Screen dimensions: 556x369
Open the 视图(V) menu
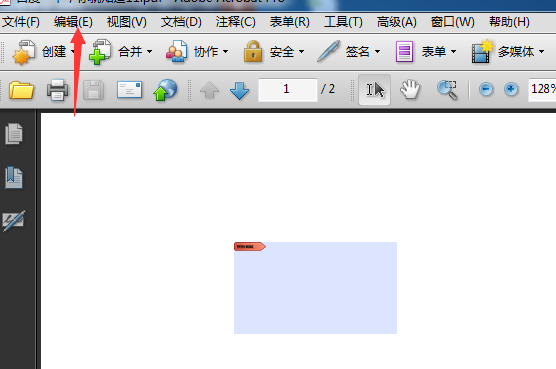click(127, 22)
